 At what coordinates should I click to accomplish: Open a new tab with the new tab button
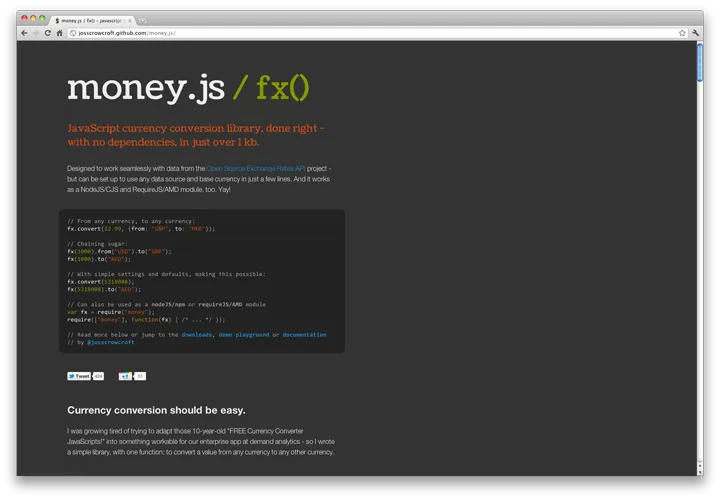click(x=142, y=21)
